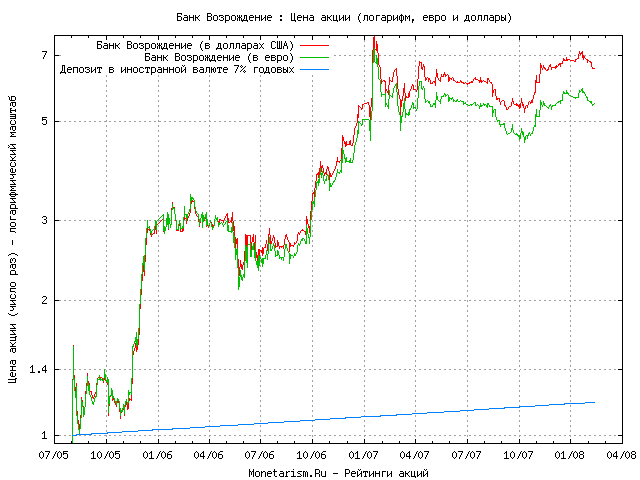The image size is (640, 480).
Task: Click x-axis date label '10/06'
Action: click(312, 455)
